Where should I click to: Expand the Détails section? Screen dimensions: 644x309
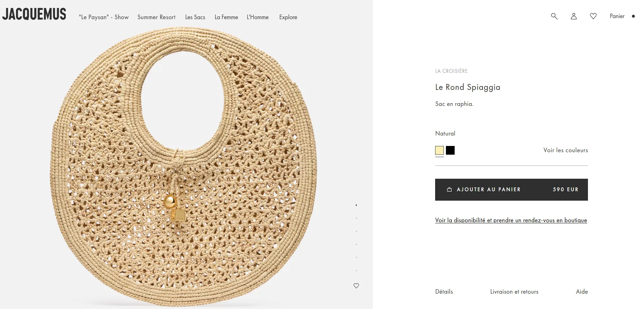pos(444,292)
